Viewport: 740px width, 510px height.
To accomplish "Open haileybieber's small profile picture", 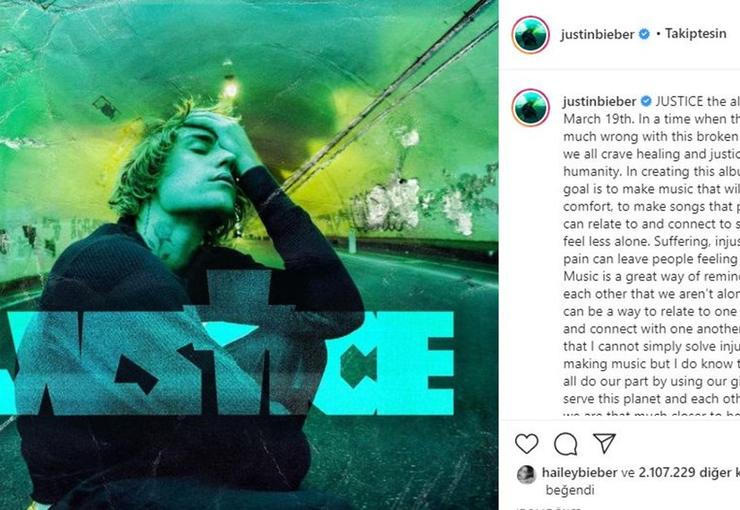I will [527, 474].
